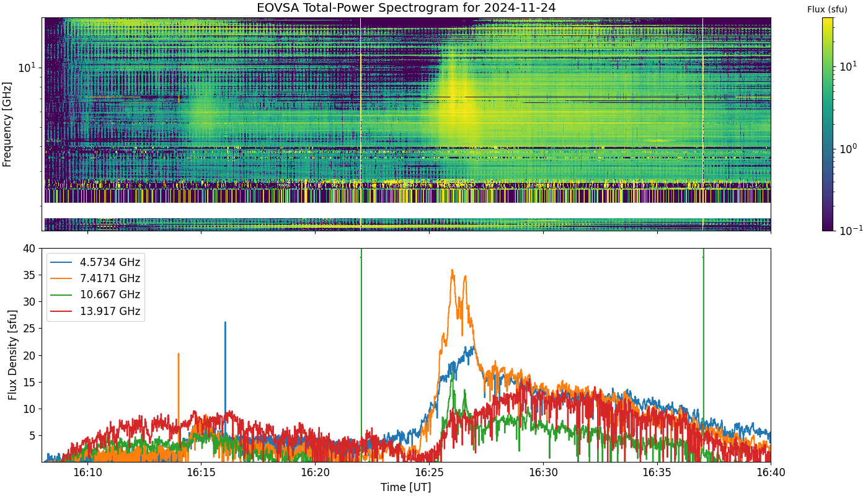
Task: Click the colorbar 10¹ tick label
Action: tap(848, 66)
